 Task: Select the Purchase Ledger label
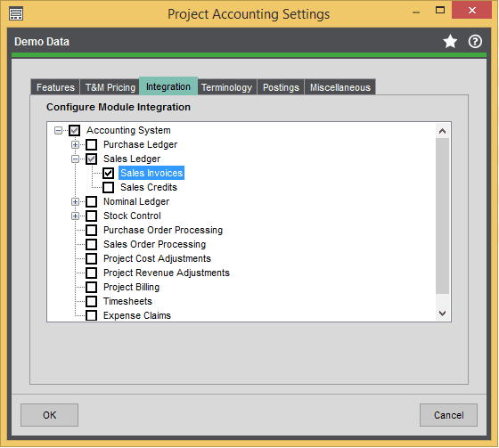(141, 145)
